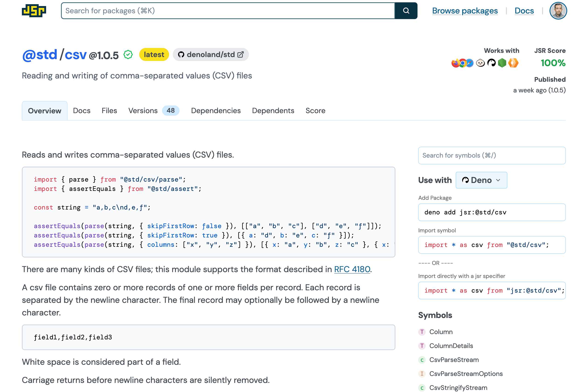The image size is (577, 392).
Task: Open the csv package name link
Action: [75, 55]
